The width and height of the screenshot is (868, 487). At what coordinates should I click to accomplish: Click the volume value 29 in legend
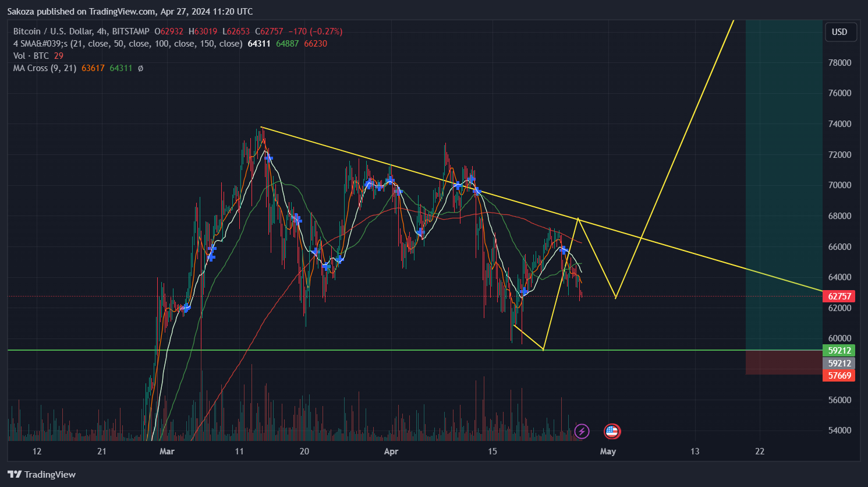click(x=59, y=56)
